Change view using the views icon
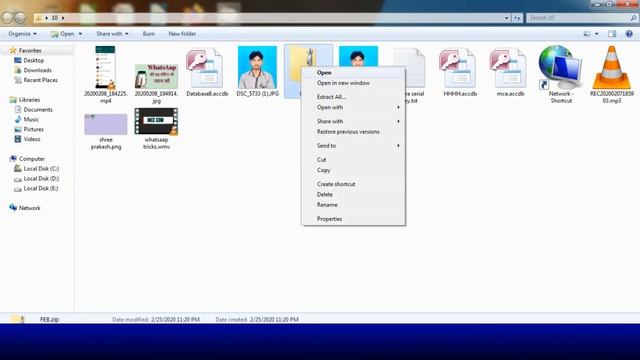The width and height of the screenshot is (640, 360). 587,34
